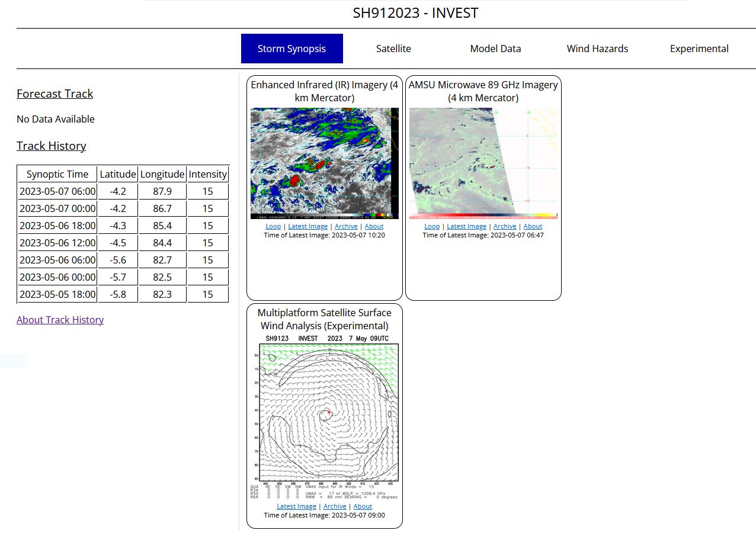The width and height of the screenshot is (756, 540).
Task: Open the Enhanced Infrared Archive link
Action: tap(346, 226)
